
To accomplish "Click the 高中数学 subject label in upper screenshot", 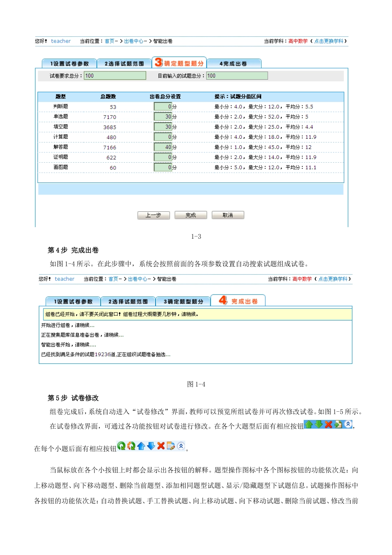I will tap(298, 41).
